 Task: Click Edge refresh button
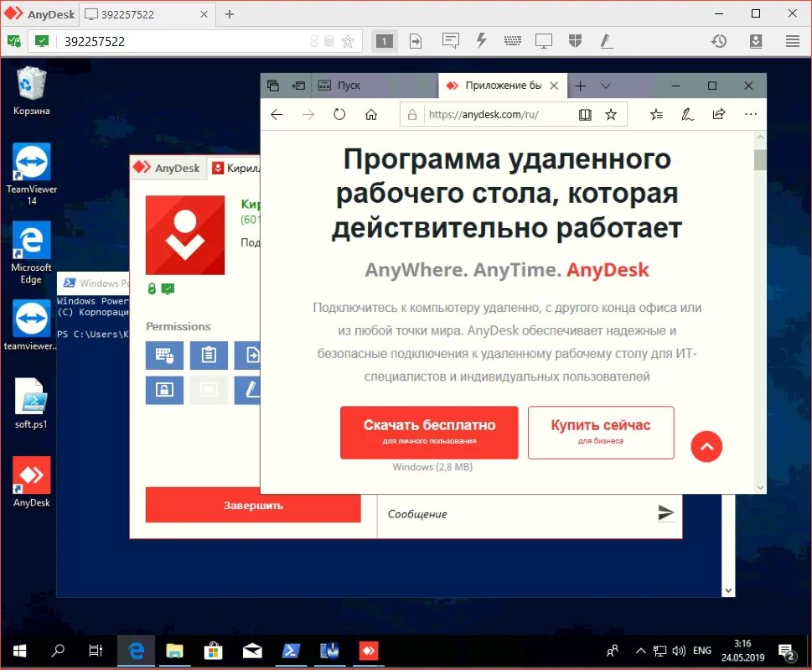click(339, 114)
